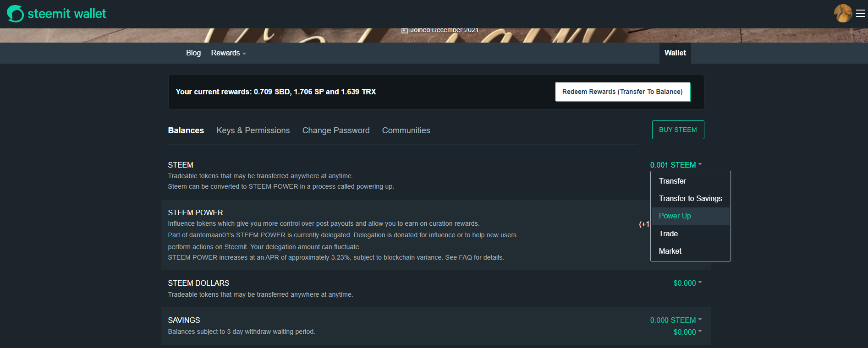
Task: Open Market from the STEEM menu
Action: (690, 251)
